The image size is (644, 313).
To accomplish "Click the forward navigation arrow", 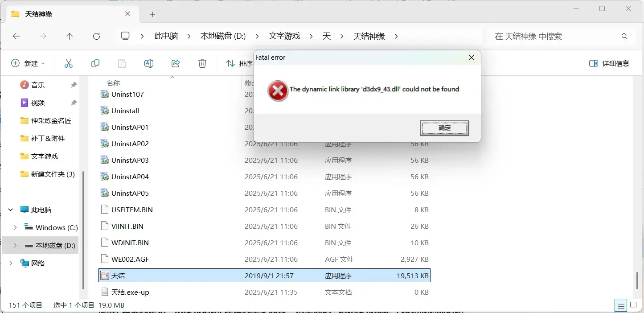I will point(43,37).
